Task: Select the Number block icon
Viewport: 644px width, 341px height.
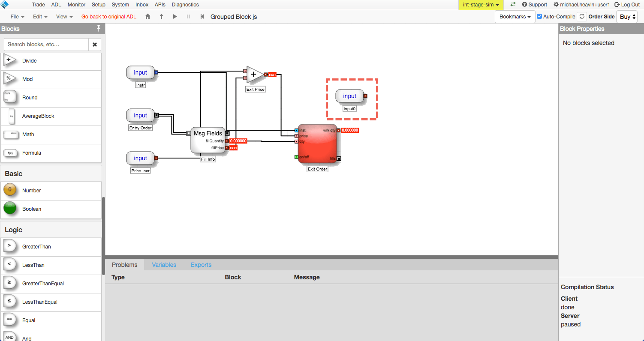Action: tap(10, 189)
